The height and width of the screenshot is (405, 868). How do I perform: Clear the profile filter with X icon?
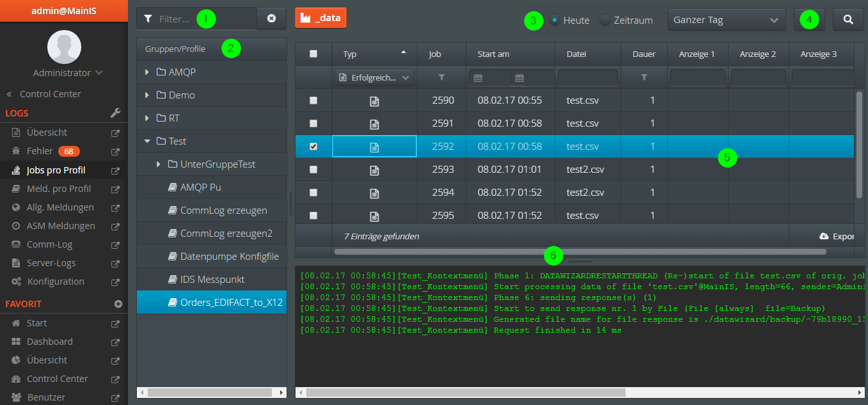pyautogui.click(x=271, y=19)
